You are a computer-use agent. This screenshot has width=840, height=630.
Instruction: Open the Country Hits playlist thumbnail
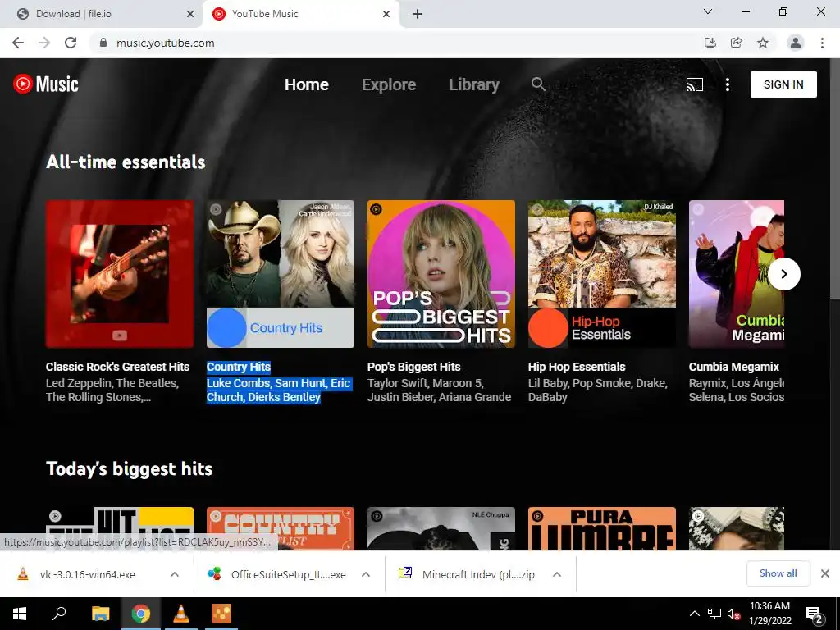click(x=281, y=274)
